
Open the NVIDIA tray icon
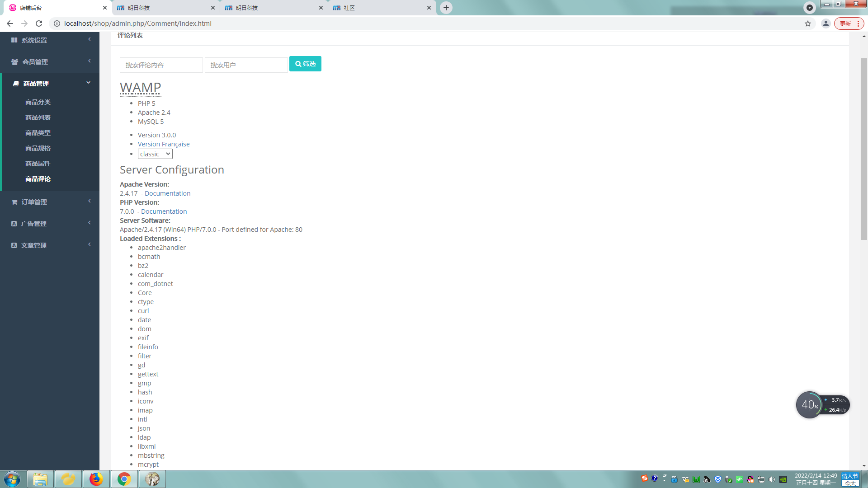click(783, 480)
